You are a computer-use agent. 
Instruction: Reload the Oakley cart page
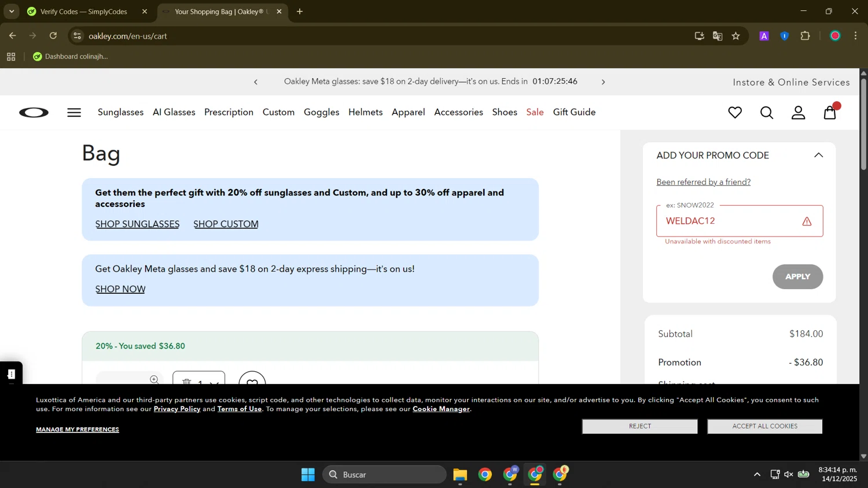pos(53,36)
